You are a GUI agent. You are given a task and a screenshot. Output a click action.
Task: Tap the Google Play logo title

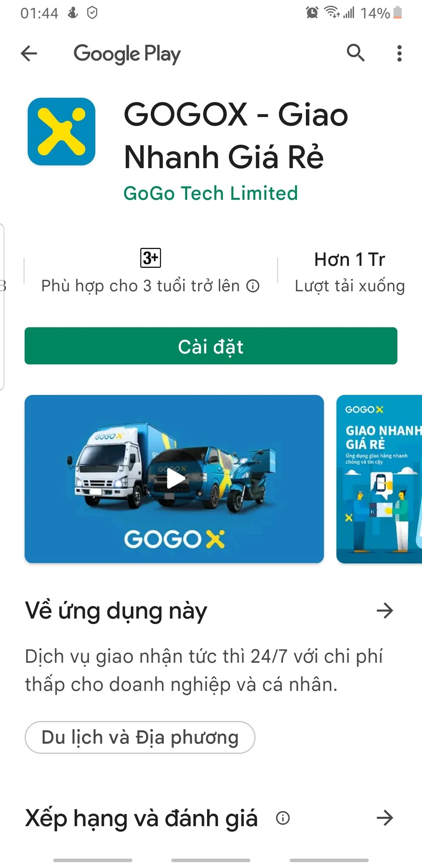tap(127, 54)
